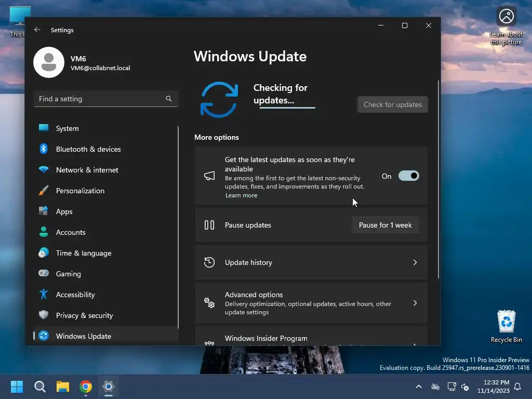
Task: Click VM6@collabnet.local account text
Action: pyautogui.click(x=100, y=68)
